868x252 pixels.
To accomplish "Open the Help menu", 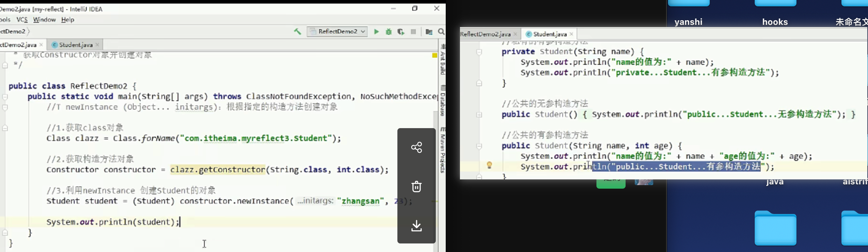I will [68, 20].
